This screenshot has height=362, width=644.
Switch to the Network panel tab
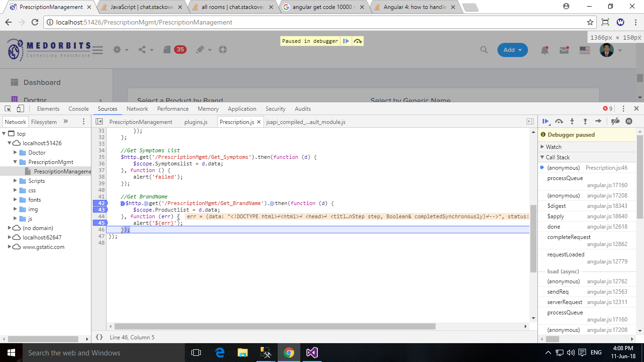(137, 108)
